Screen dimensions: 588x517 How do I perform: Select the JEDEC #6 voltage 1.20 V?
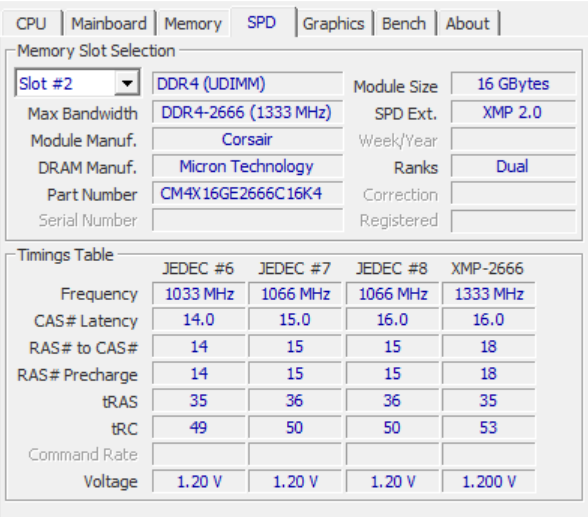coord(199,482)
